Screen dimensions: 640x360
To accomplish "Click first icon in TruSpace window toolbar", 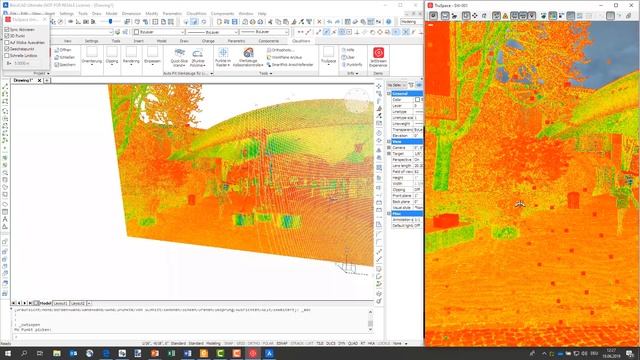I will coord(433,16).
